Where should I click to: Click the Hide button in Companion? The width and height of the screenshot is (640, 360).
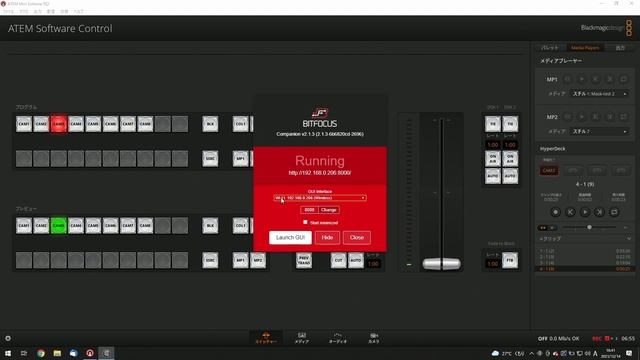pyautogui.click(x=327, y=238)
